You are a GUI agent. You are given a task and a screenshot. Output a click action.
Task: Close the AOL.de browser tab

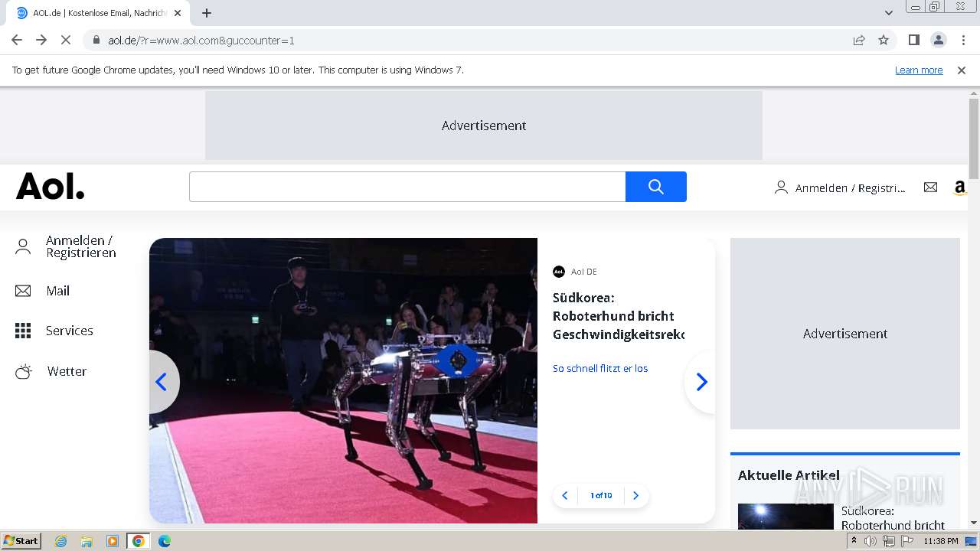[178, 13]
